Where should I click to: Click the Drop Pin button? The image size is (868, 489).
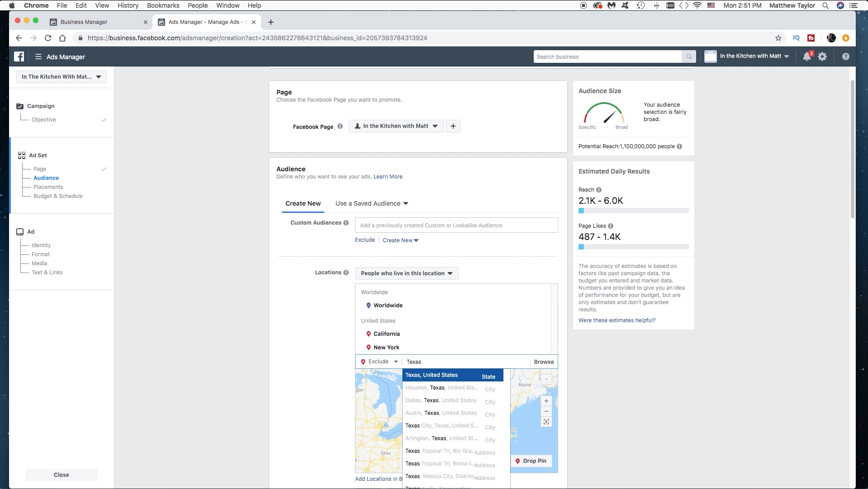(531, 461)
